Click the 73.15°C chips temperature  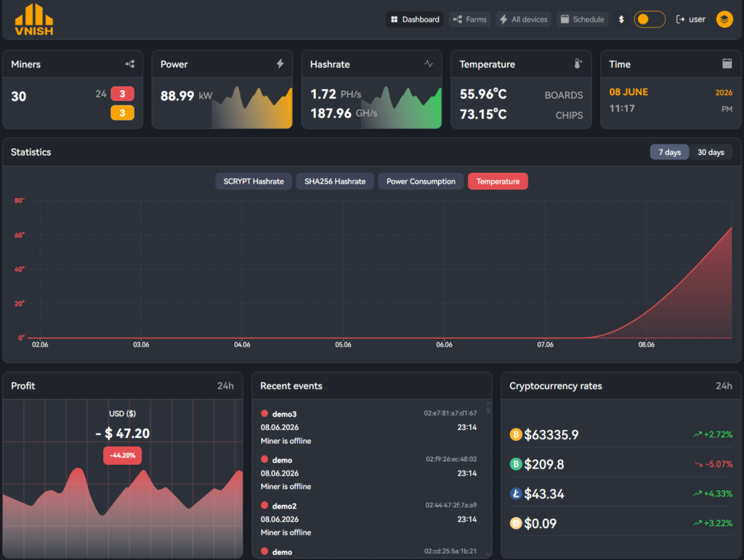483,114
